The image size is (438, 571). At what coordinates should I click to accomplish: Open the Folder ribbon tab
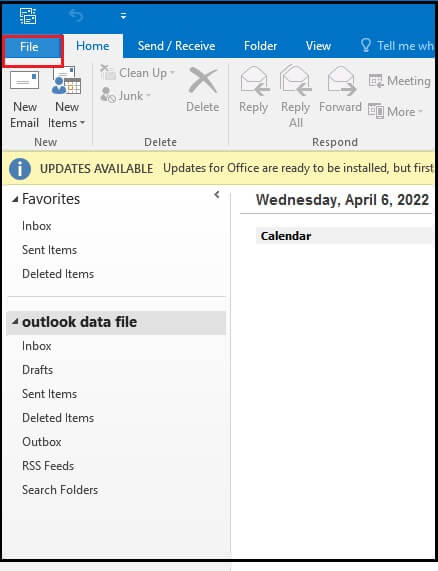click(260, 46)
